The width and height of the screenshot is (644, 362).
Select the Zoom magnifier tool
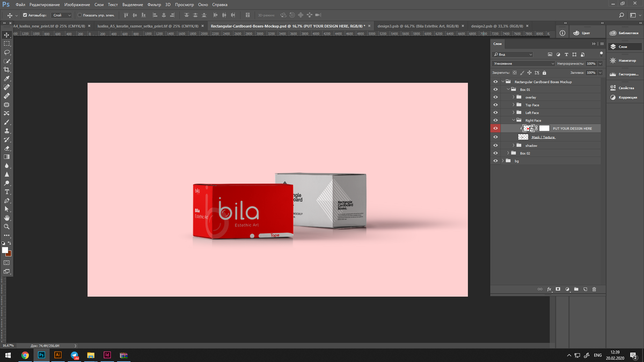[x=7, y=226]
